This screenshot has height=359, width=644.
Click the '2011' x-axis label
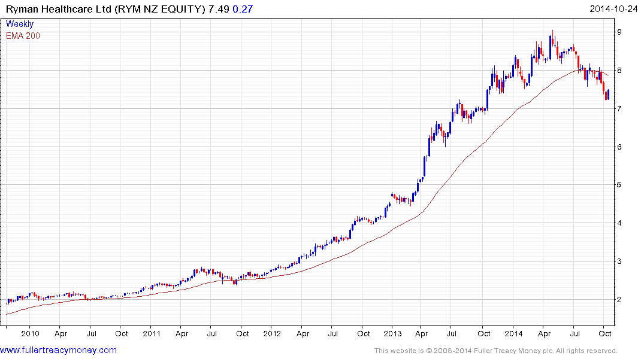click(x=151, y=333)
